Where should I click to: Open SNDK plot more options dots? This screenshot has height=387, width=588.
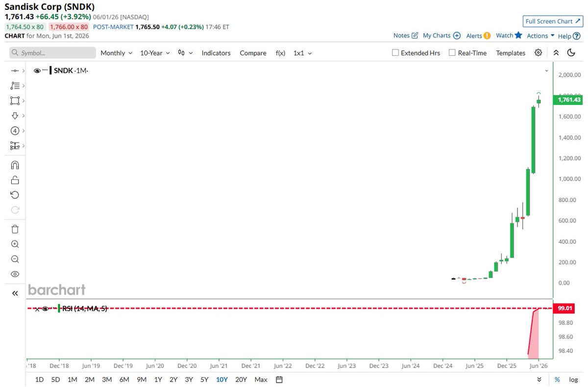(x=45, y=71)
